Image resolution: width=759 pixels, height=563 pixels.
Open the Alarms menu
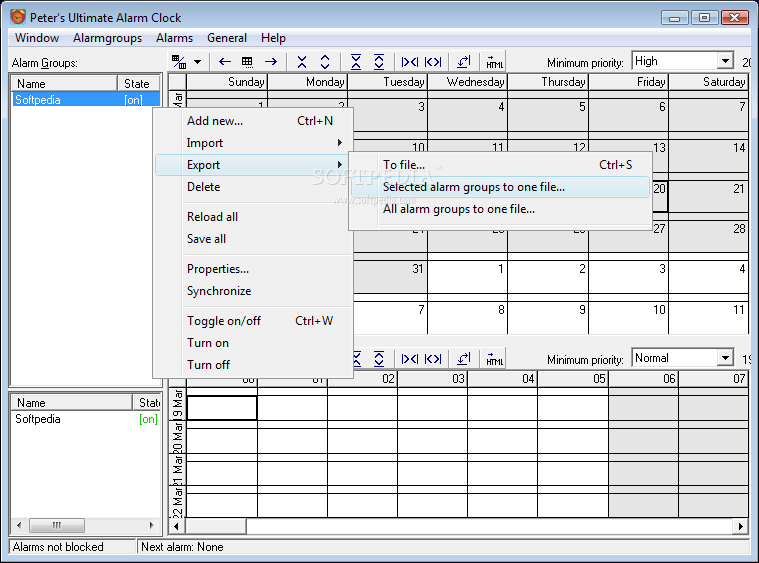pyautogui.click(x=174, y=38)
